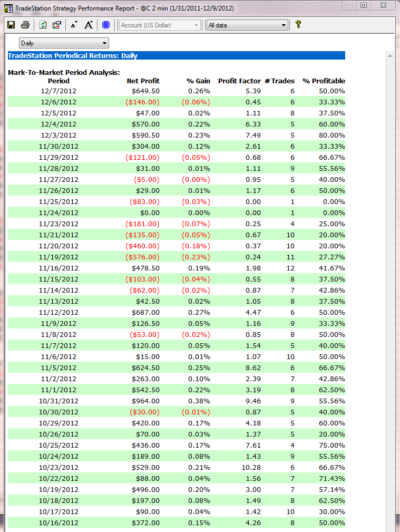Click the Save report icon
The width and height of the screenshot is (400, 532).
(11, 25)
